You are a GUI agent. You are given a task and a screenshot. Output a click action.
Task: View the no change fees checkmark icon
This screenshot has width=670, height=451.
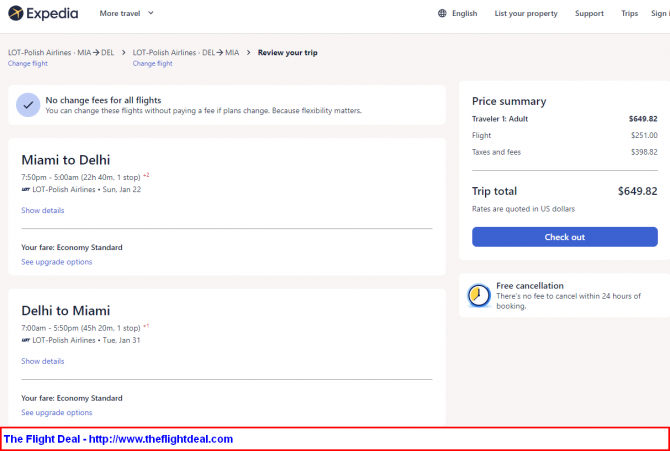pos(28,105)
